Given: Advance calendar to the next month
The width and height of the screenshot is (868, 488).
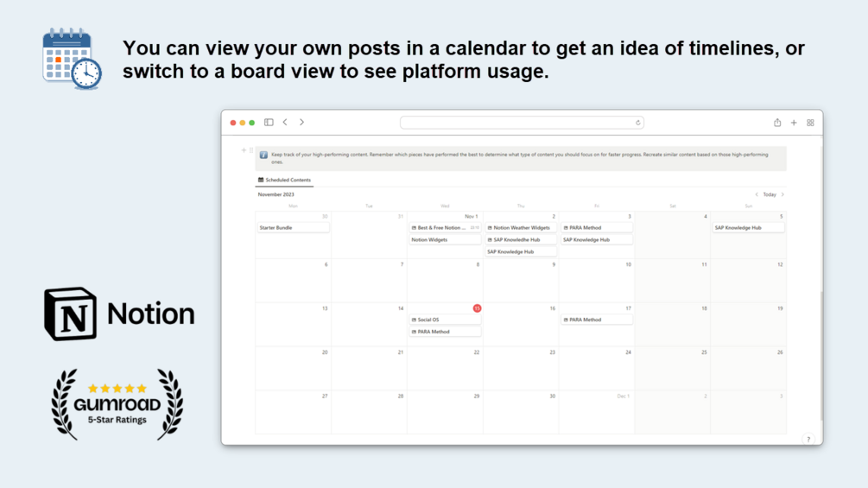Looking at the screenshot, I should point(782,194).
